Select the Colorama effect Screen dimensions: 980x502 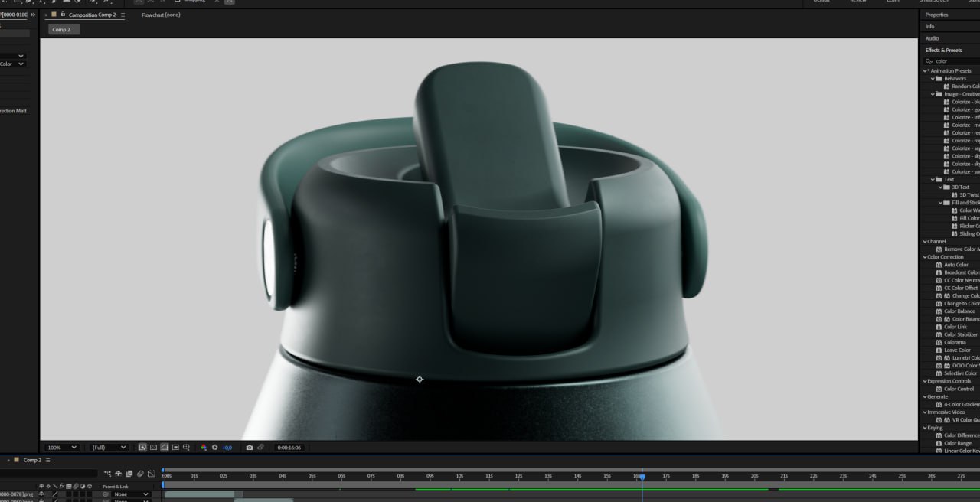pos(955,342)
